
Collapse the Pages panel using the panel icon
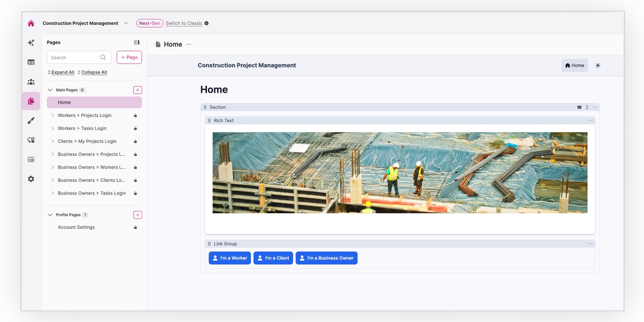pos(137,42)
